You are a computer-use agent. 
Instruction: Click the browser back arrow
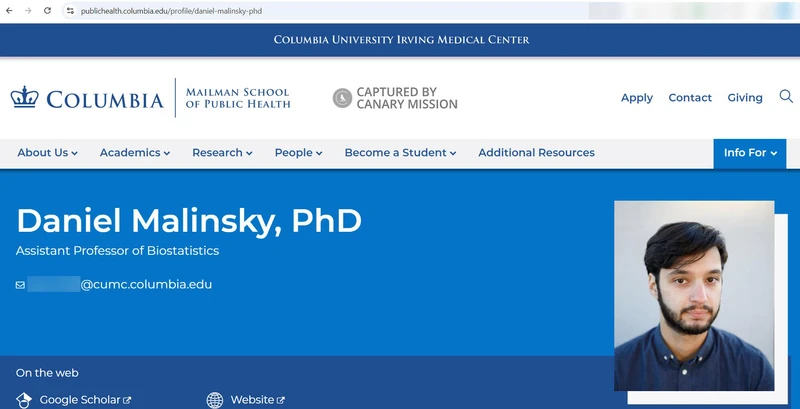coord(9,10)
